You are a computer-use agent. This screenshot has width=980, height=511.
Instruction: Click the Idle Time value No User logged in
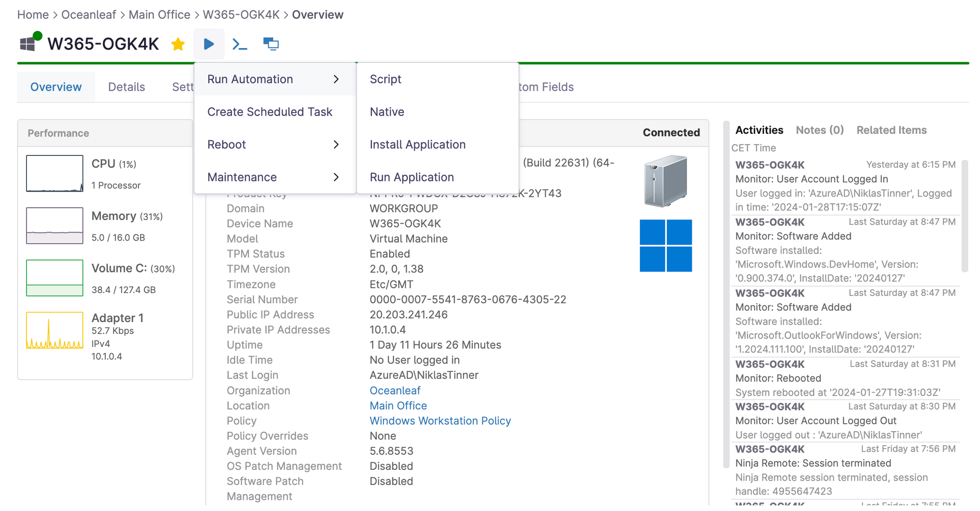pos(415,360)
